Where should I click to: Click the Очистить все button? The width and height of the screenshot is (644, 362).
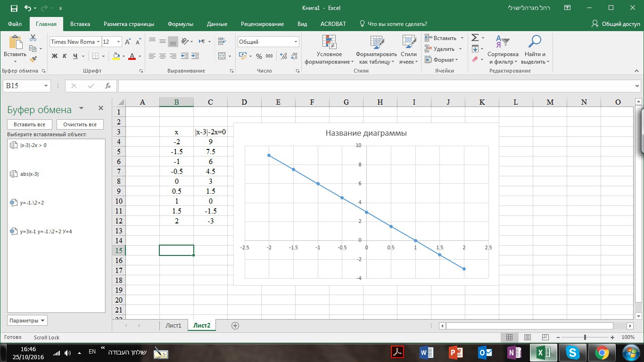(x=80, y=124)
